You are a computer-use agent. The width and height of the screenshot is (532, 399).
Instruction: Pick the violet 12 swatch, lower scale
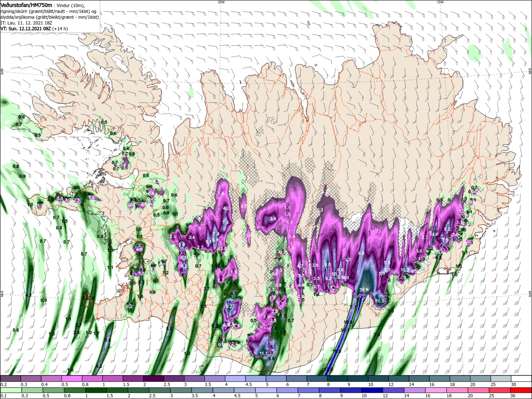click(393, 390)
